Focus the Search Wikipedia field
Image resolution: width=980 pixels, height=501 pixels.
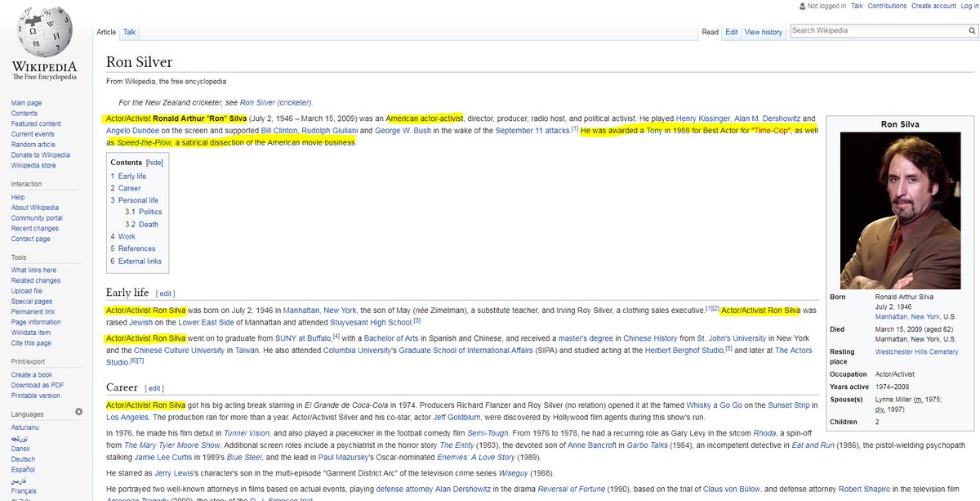pos(878,31)
